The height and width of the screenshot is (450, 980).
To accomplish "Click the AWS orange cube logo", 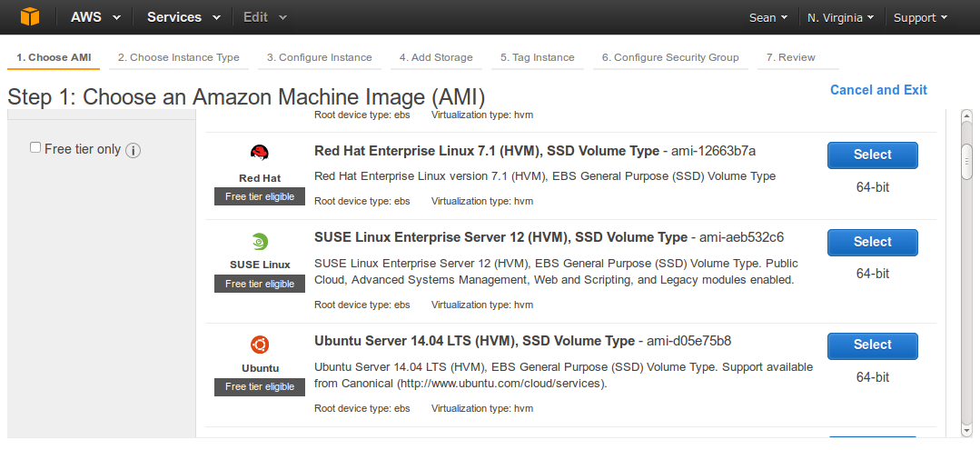I will pos(29,17).
